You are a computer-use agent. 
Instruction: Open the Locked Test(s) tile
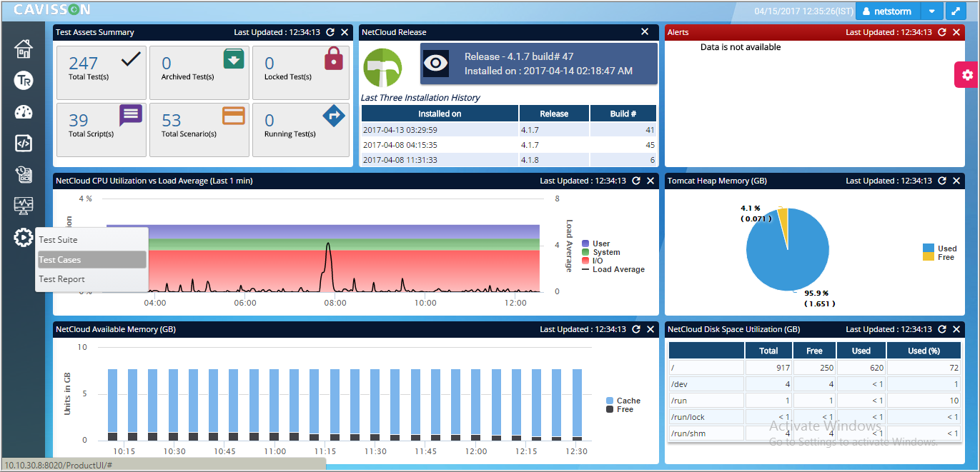tap(301, 73)
